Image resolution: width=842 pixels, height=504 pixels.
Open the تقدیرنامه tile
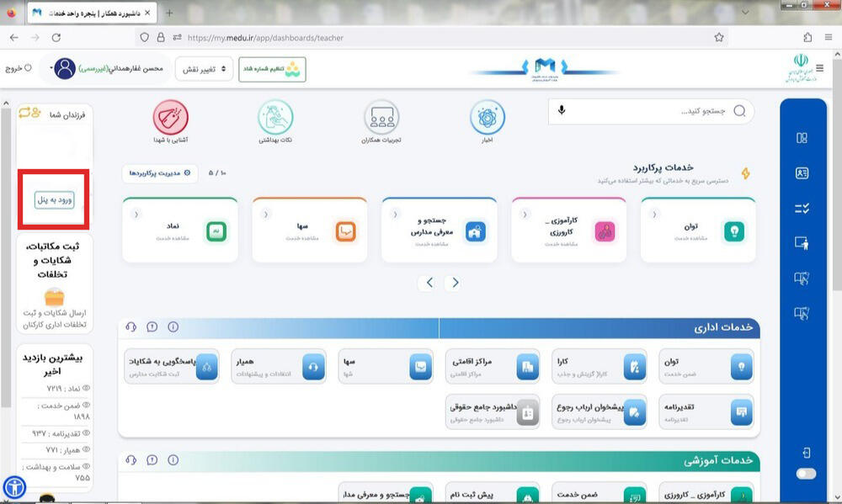[706, 412]
